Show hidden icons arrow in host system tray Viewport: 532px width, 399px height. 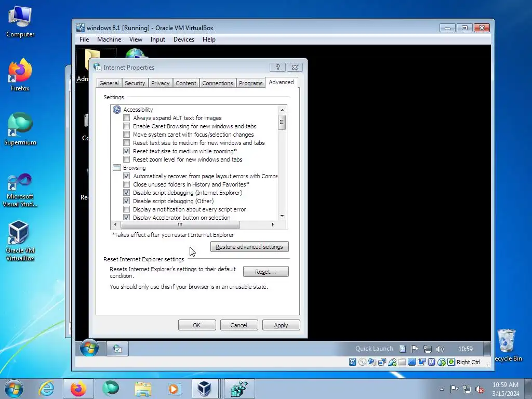(x=442, y=389)
